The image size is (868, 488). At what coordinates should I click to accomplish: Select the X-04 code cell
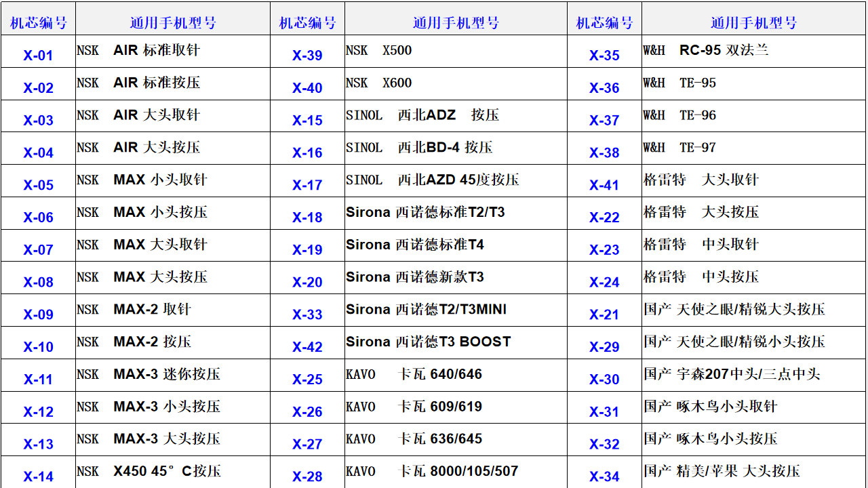[x=38, y=148]
